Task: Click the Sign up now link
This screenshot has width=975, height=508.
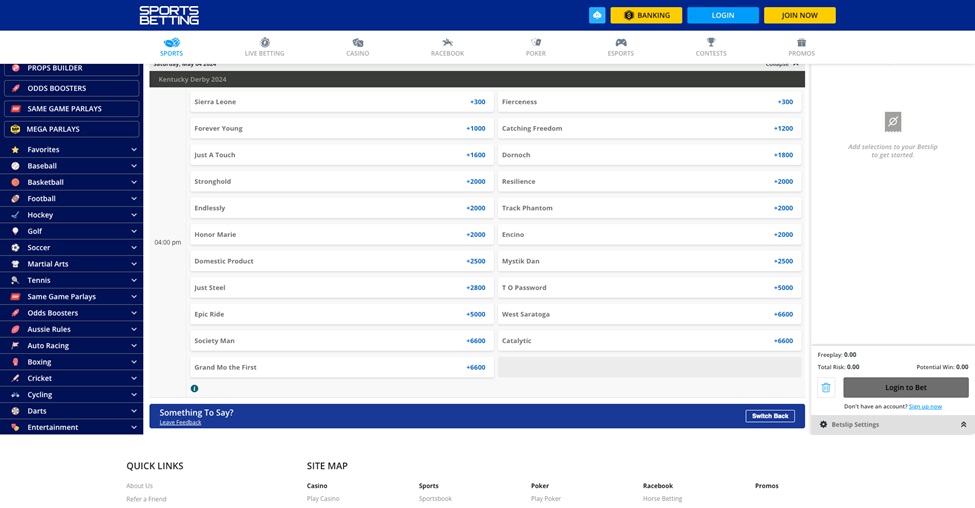Action: pos(925,406)
